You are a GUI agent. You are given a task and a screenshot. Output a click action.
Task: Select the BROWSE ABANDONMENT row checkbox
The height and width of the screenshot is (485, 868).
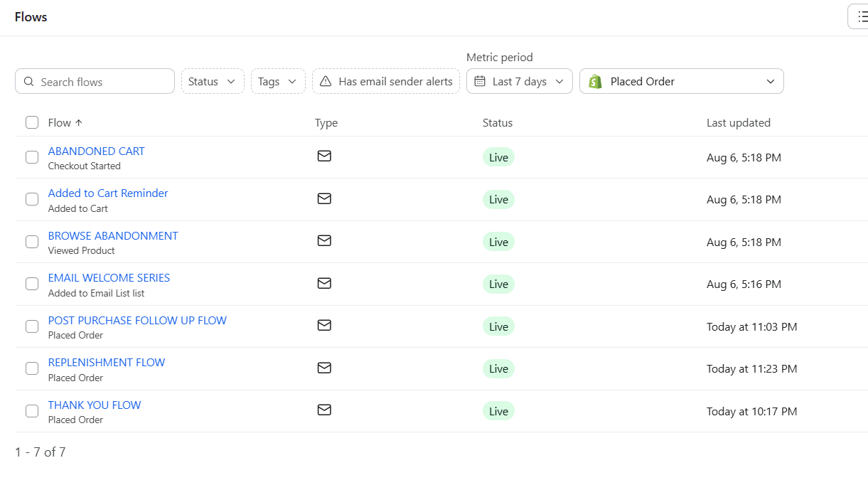(32, 242)
